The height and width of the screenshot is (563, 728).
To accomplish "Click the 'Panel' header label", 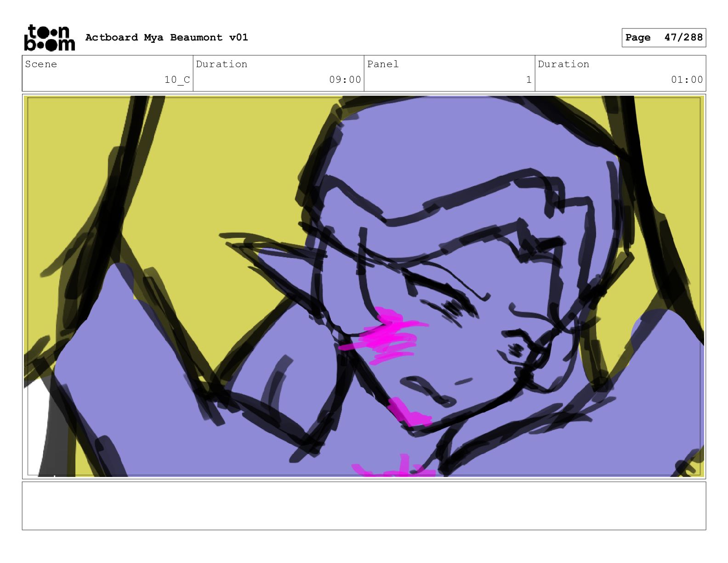I will [382, 64].
